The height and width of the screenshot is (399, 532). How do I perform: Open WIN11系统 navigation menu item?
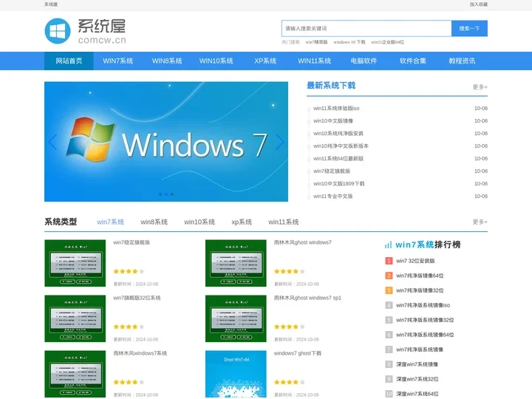click(x=315, y=61)
